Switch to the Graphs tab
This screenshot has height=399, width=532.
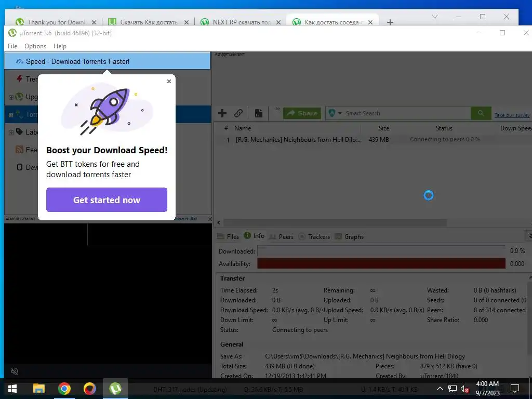pyautogui.click(x=349, y=236)
